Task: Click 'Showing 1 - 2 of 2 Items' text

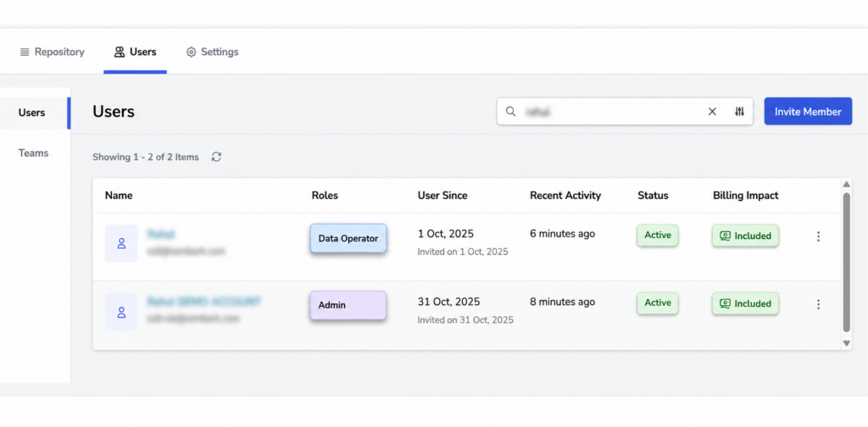Action: pos(146,157)
